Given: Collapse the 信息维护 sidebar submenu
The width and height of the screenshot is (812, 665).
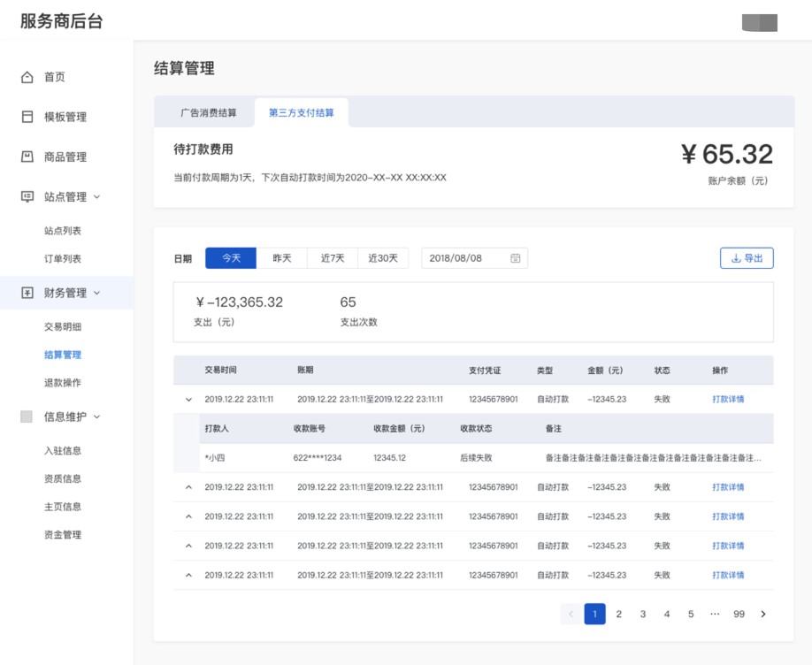Looking at the screenshot, I should point(97,417).
